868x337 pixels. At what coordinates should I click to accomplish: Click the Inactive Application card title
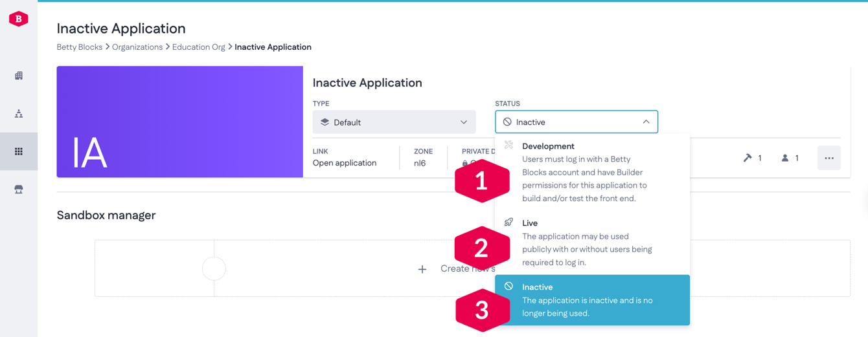(367, 83)
